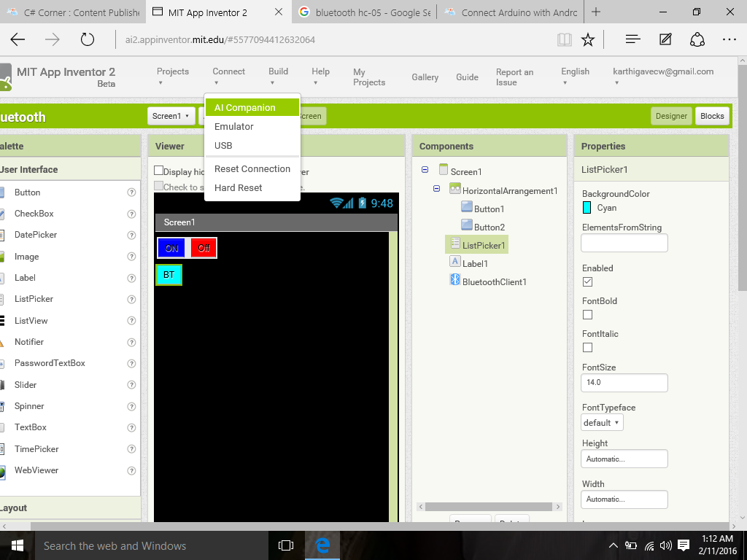
Task: Open the Make a Web Note icon
Action: 665,39
